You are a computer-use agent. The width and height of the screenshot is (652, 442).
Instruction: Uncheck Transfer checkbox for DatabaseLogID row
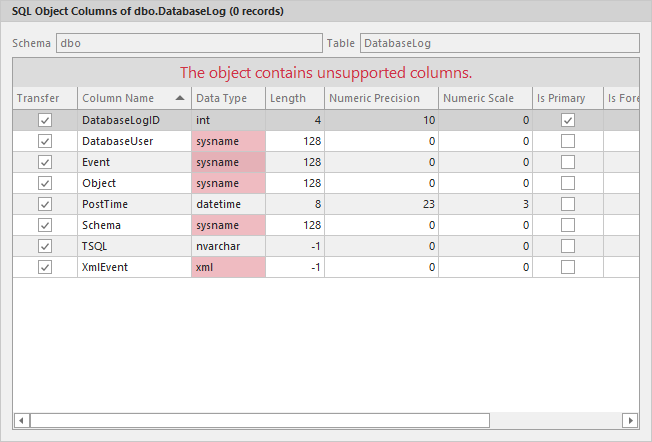45,120
